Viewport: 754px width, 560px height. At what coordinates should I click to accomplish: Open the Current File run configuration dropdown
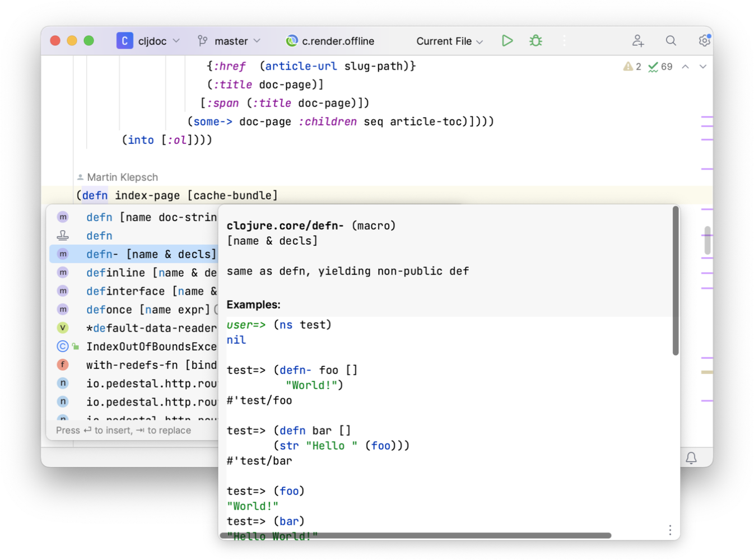(x=449, y=41)
